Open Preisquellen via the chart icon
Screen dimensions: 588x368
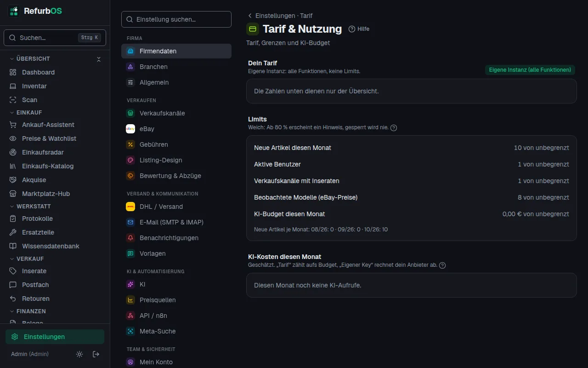pyautogui.click(x=130, y=300)
